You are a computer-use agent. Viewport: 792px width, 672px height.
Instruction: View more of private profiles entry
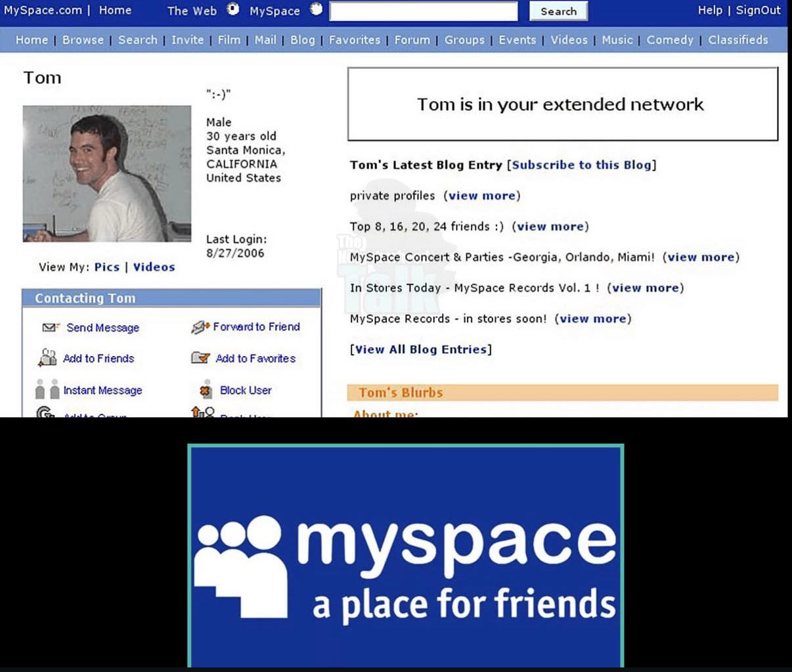coord(481,196)
